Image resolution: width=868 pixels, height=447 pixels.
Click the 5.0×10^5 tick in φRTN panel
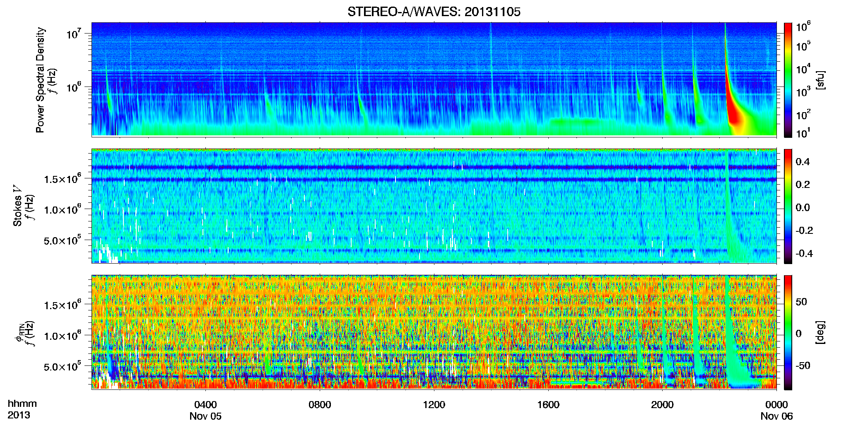tap(63, 366)
